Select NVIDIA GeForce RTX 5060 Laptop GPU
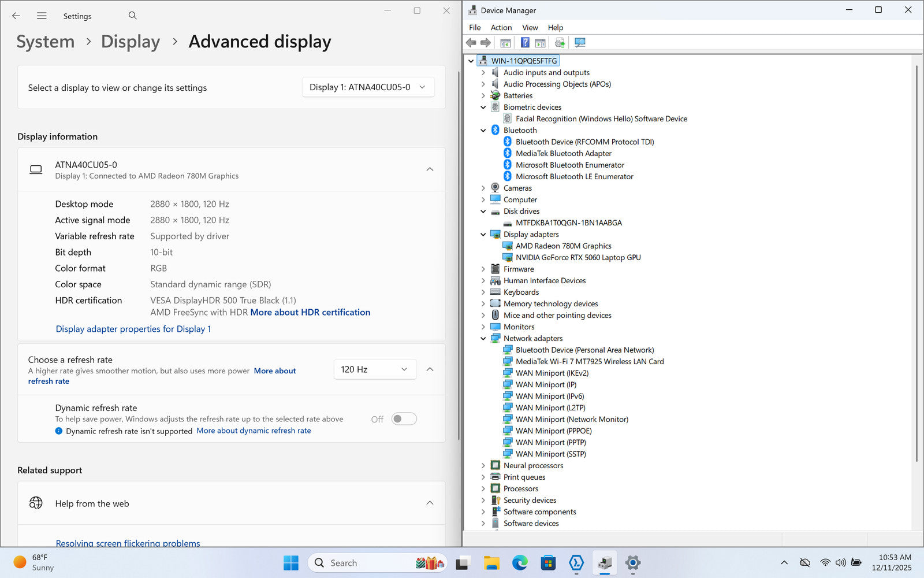This screenshot has height=578, width=924. [x=577, y=257]
